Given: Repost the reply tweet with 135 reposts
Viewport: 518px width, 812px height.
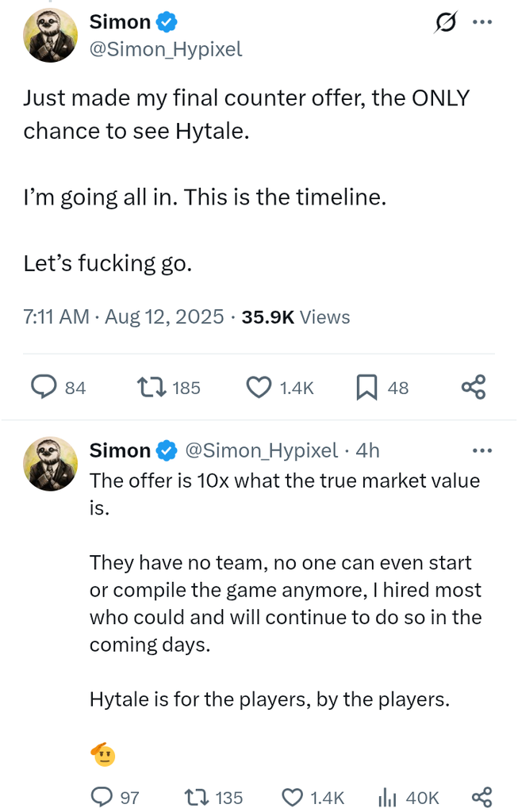Looking at the screenshot, I should [x=195, y=797].
